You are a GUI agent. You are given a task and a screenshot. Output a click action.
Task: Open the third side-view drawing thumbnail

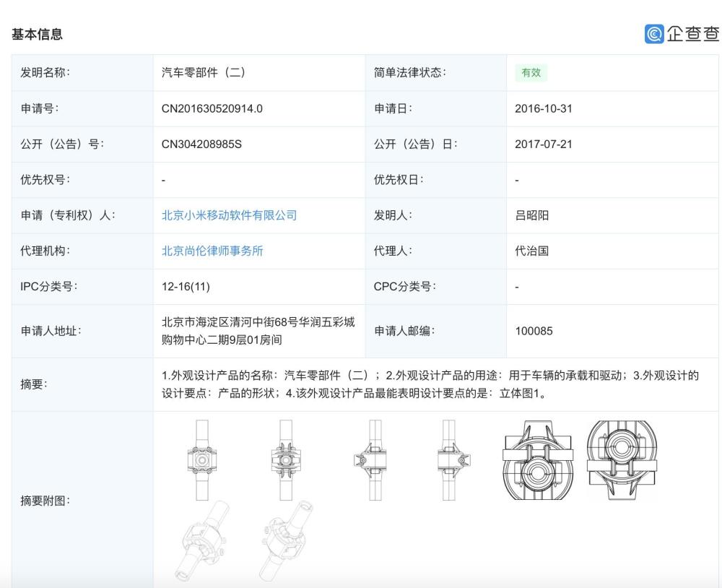coord(370,460)
